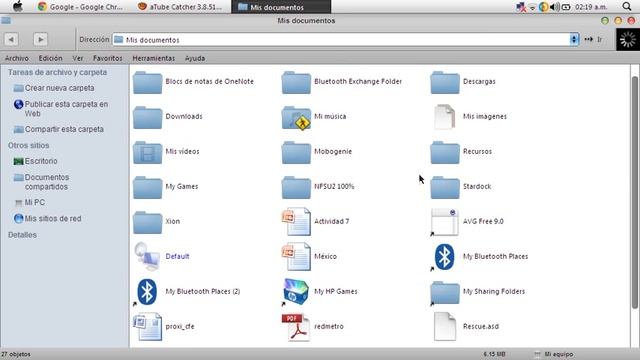The image size is (640, 360).
Task: Select the Mis documentos taskbar window
Action: pos(281,7)
